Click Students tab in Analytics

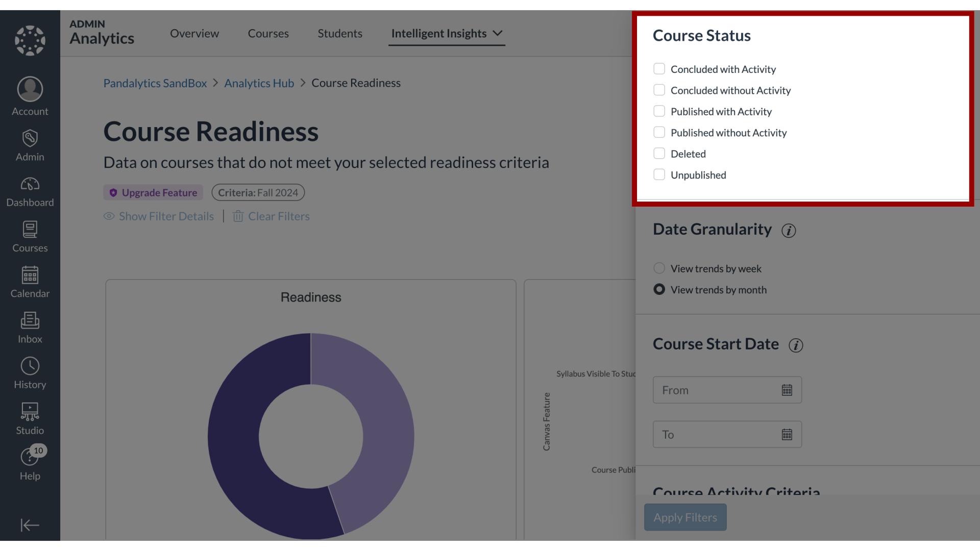click(x=340, y=32)
